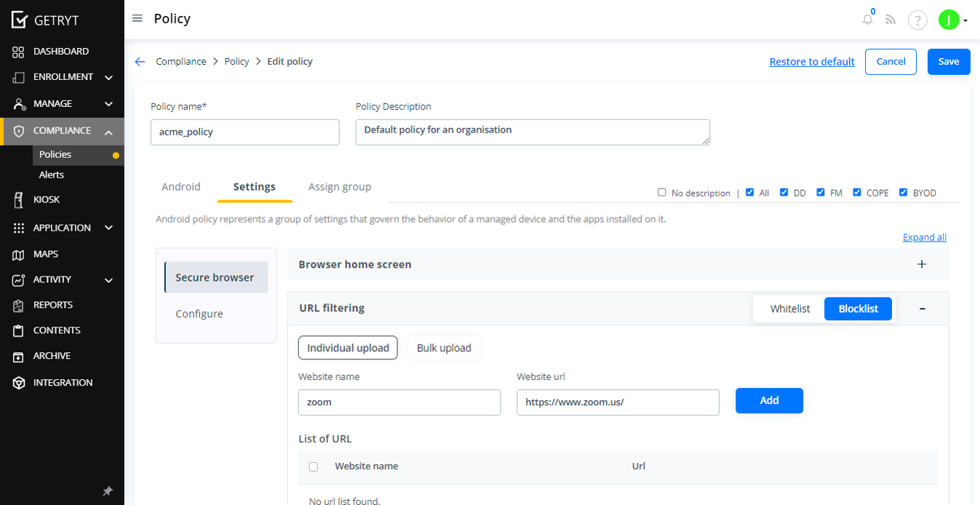
Task: Open the Assign group tab
Action: click(x=340, y=187)
